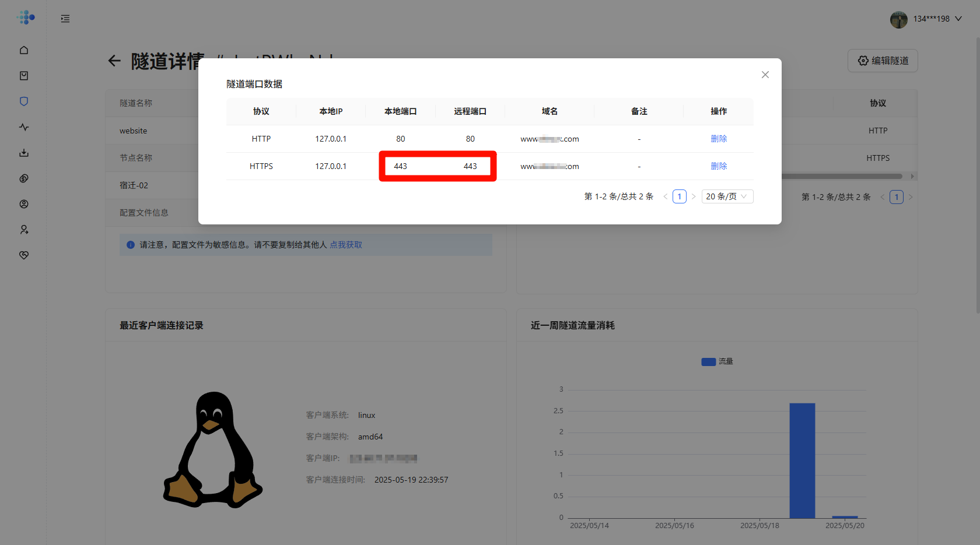Click the home icon in the sidebar
This screenshot has width=980, height=545.
click(24, 50)
